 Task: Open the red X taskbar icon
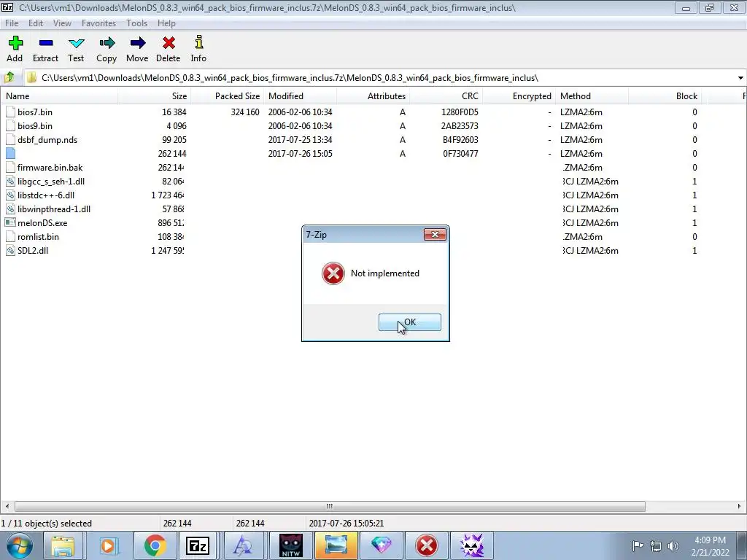point(426,545)
